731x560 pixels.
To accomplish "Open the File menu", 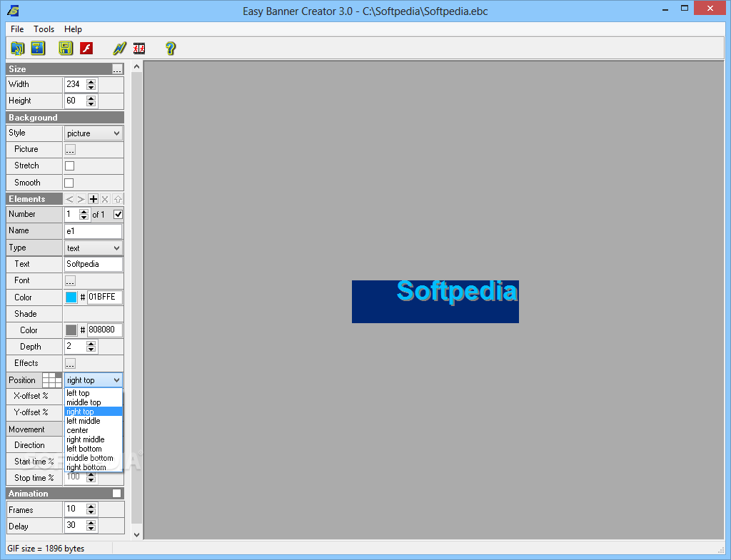I will pos(17,29).
